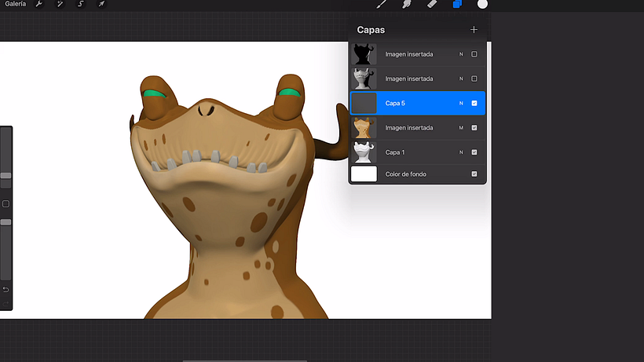644x362 pixels.
Task: Close the Layers panel via layers icon
Action: coord(457,4)
